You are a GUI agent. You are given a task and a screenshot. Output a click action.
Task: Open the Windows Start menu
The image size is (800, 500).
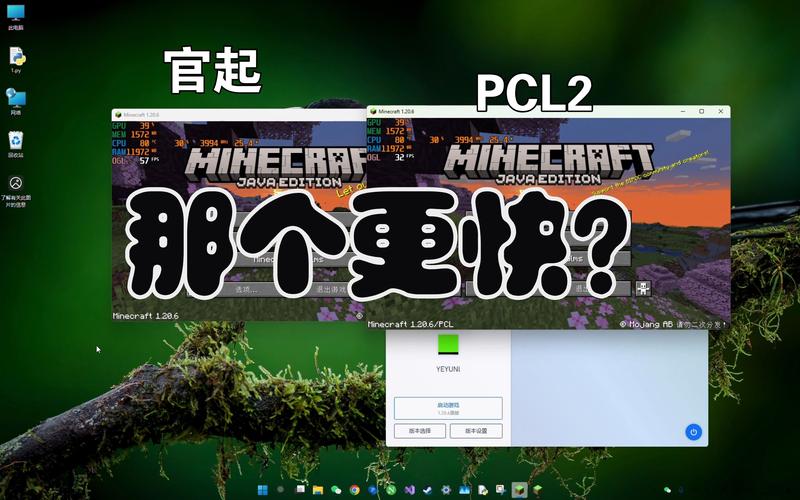(263, 490)
